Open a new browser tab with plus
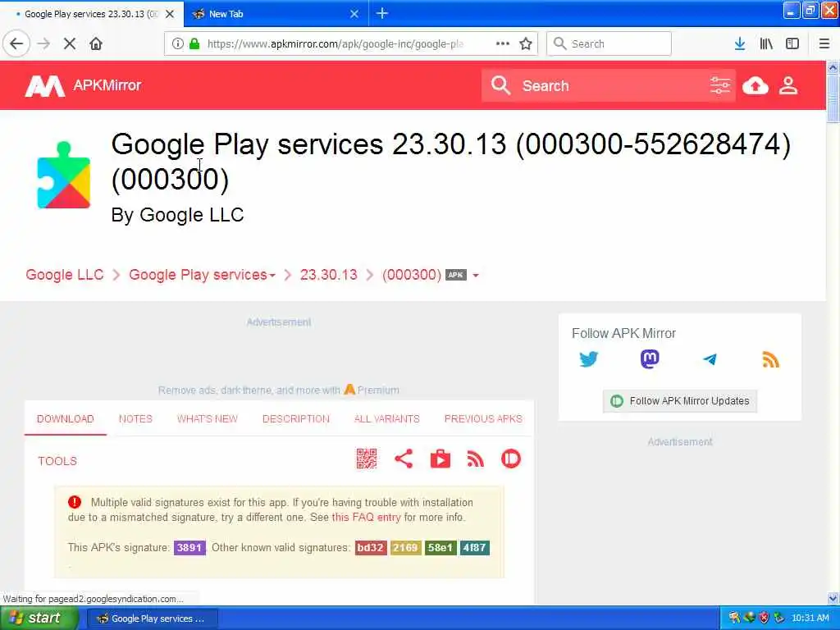This screenshot has height=630, width=840. point(382,13)
